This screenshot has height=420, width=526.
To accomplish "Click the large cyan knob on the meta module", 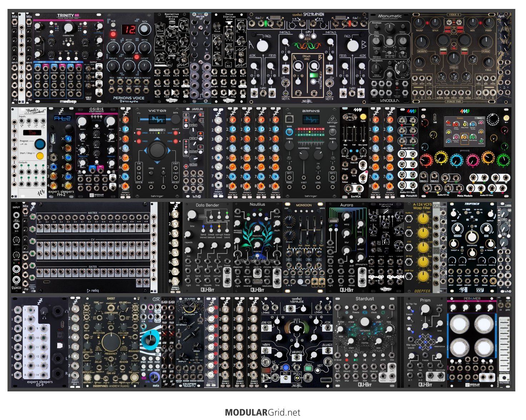I will point(151,340).
